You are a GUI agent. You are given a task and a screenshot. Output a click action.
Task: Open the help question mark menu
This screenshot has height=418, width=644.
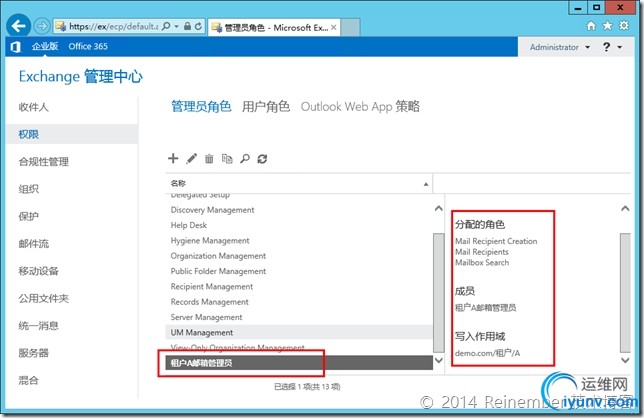(x=612, y=47)
